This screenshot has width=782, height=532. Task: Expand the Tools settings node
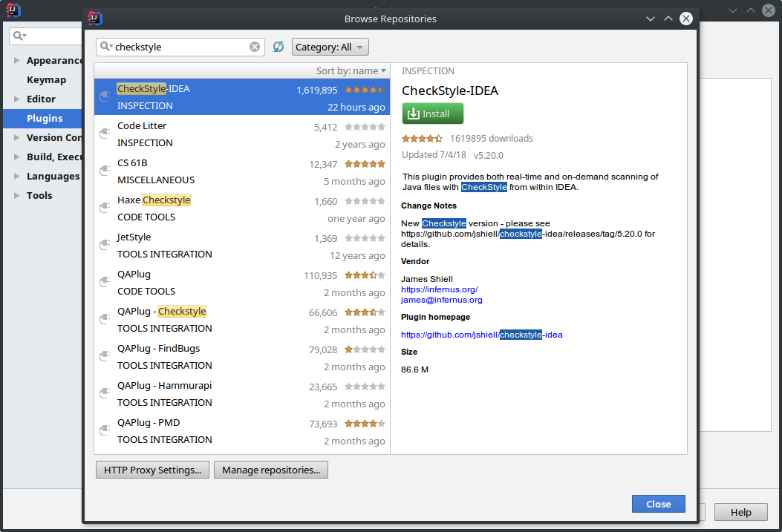[x=16, y=195]
